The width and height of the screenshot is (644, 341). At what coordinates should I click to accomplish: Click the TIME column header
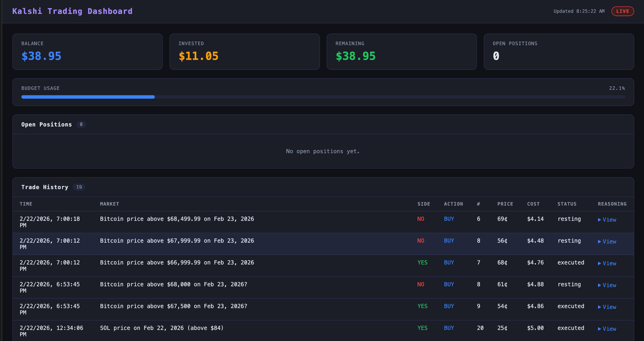tap(26, 204)
